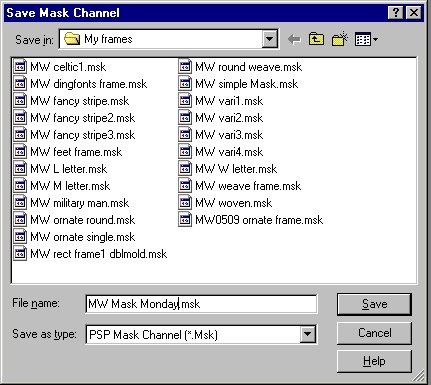
Task: Select file name MW M letter.msk
Action: point(70,186)
